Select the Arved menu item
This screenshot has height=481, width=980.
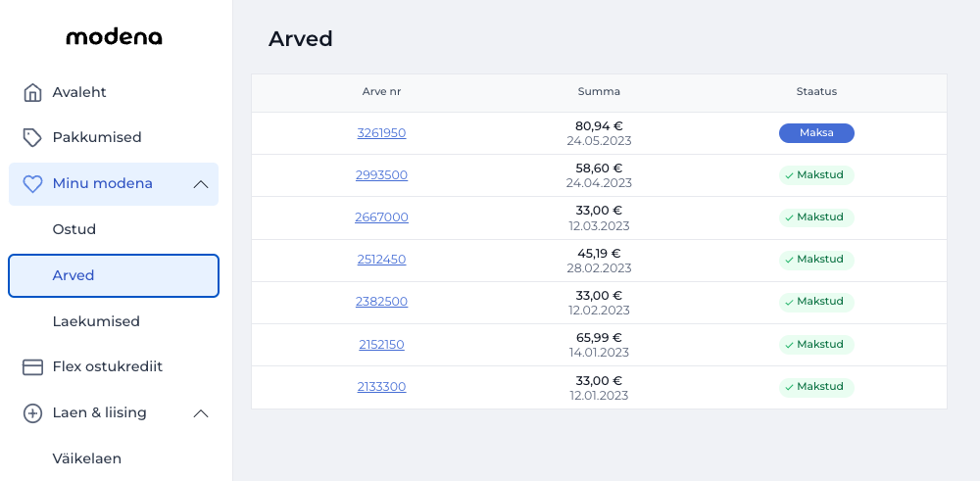point(114,275)
